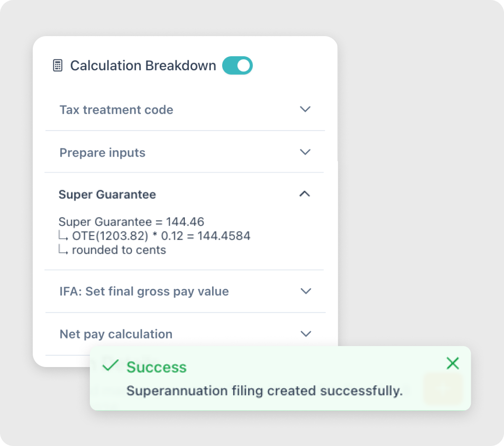Expand the Tax treatment code chevron
Viewport: 504px width, 446px height.
click(x=305, y=109)
